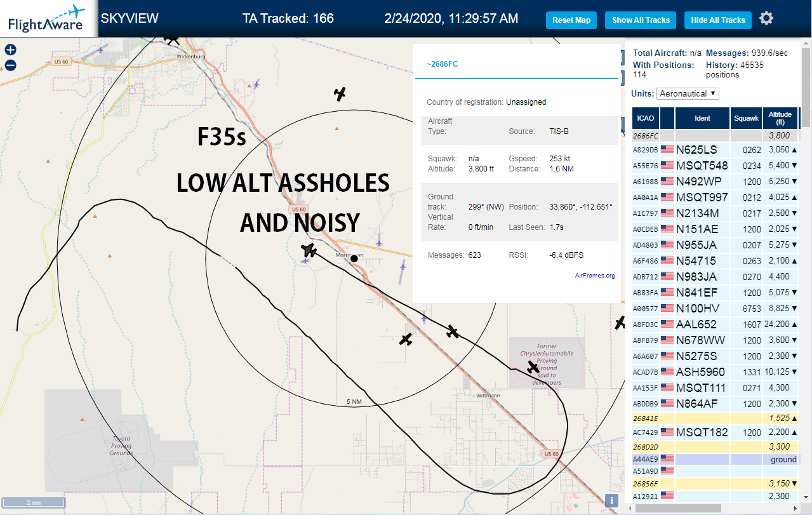The height and width of the screenshot is (515, 812).
Task: Zoom out of the map with minus button
Action: point(10,65)
